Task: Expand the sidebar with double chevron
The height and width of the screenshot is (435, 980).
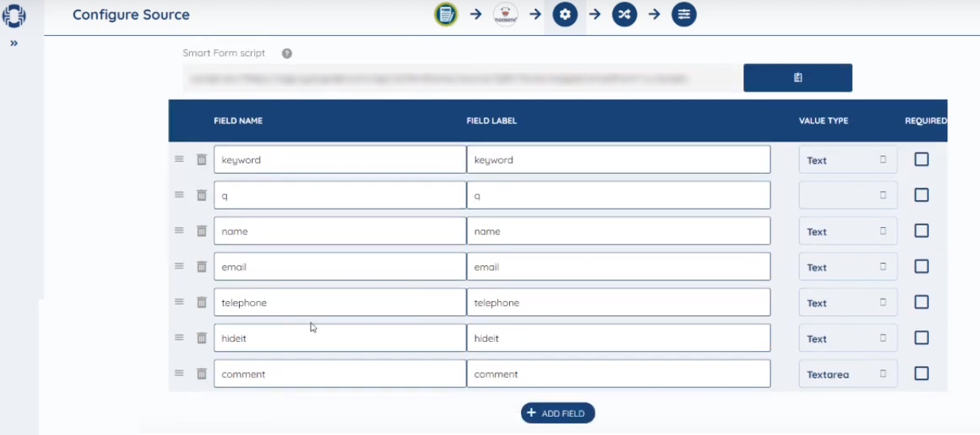Action: [x=14, y=44]
